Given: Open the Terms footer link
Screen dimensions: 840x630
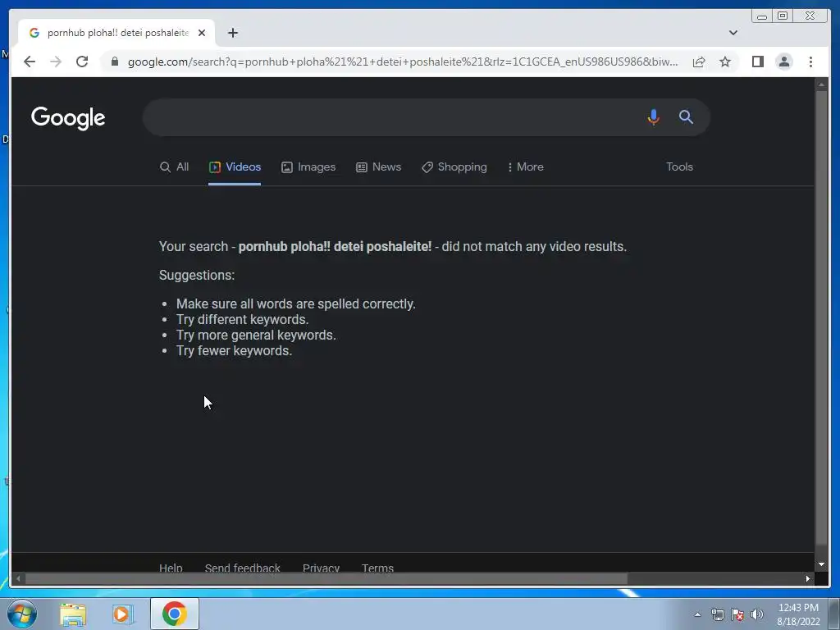Looking at the screenshot, I should tap(377, 568).
